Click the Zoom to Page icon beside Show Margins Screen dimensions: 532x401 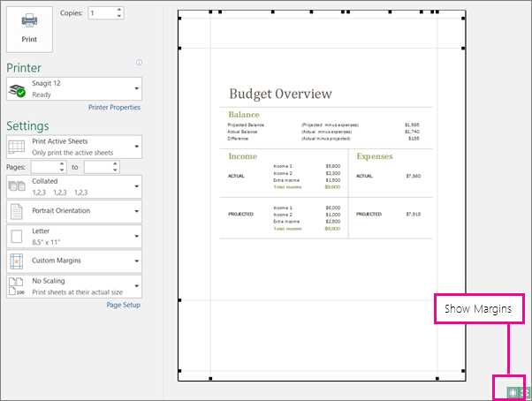point(525,392)
